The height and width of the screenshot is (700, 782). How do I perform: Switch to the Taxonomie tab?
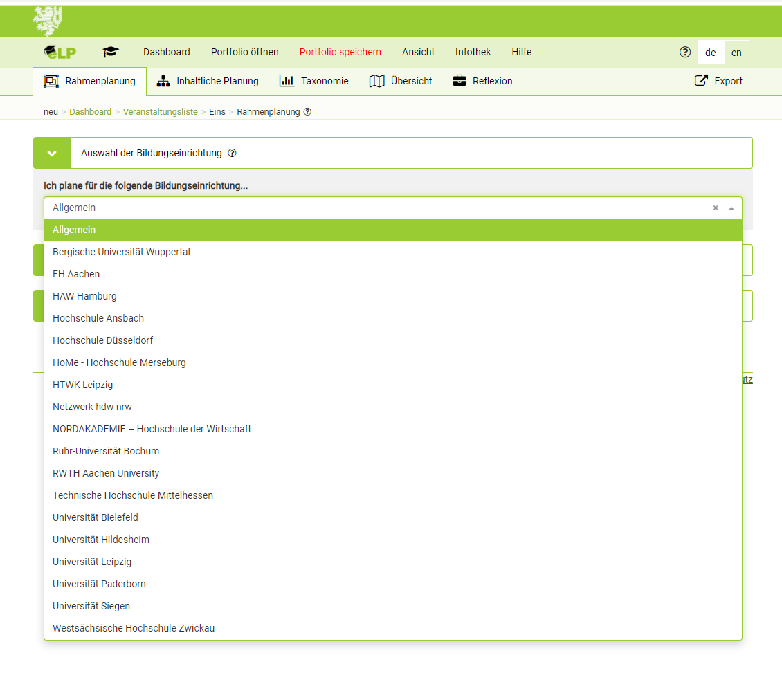point(313,81)
